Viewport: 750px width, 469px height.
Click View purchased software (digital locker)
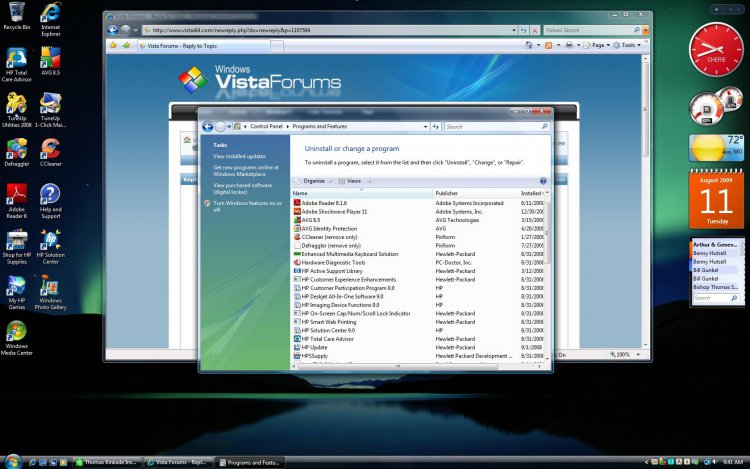[243, 188]
